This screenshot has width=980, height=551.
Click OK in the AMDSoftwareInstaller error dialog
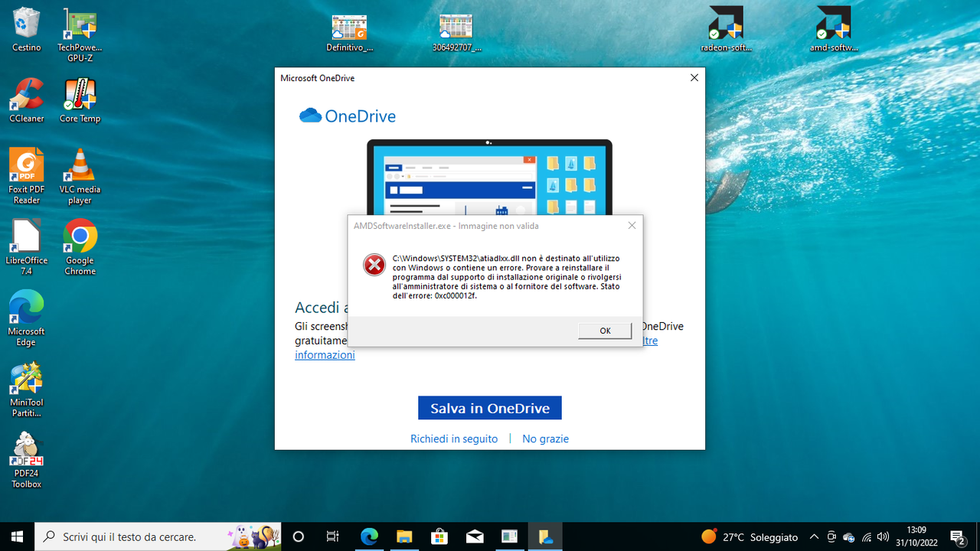(x=605, y=331)
